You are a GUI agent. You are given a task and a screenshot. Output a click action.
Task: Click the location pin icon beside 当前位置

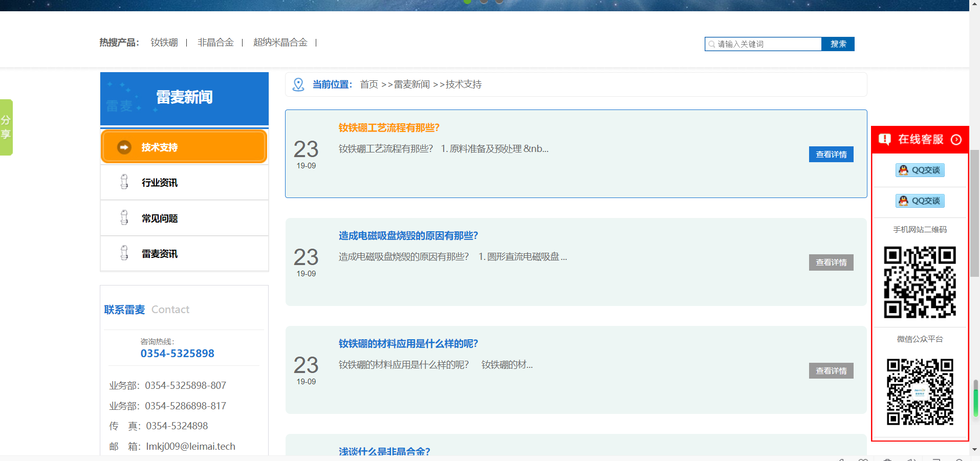[298, 84]
